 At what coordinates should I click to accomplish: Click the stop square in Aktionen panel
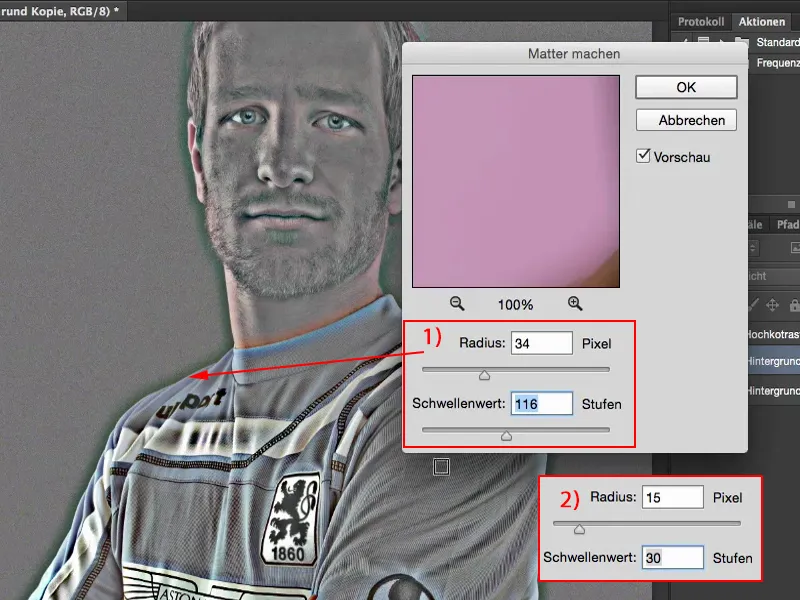791,205
